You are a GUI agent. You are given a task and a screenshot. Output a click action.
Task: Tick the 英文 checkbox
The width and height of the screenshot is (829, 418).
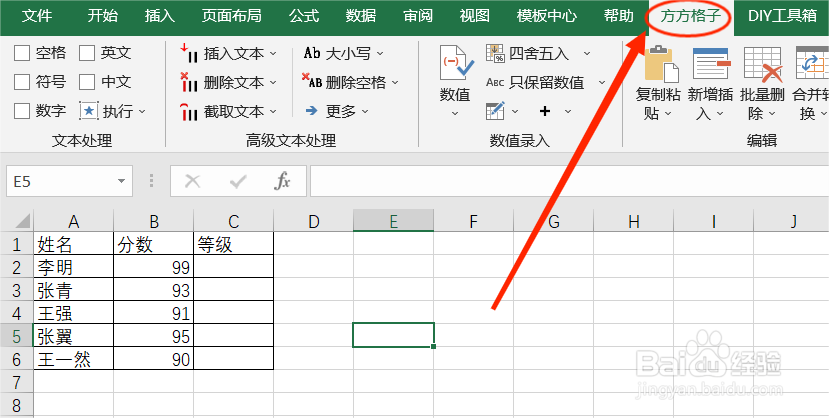(x=87, y=53)
